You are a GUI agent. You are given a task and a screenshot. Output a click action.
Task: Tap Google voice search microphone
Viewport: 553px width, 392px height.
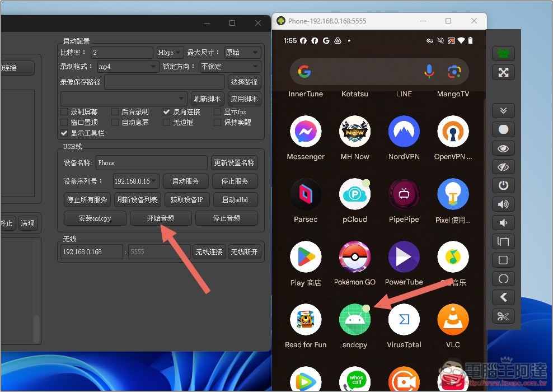pyautogui.click(x=429, y=72)
